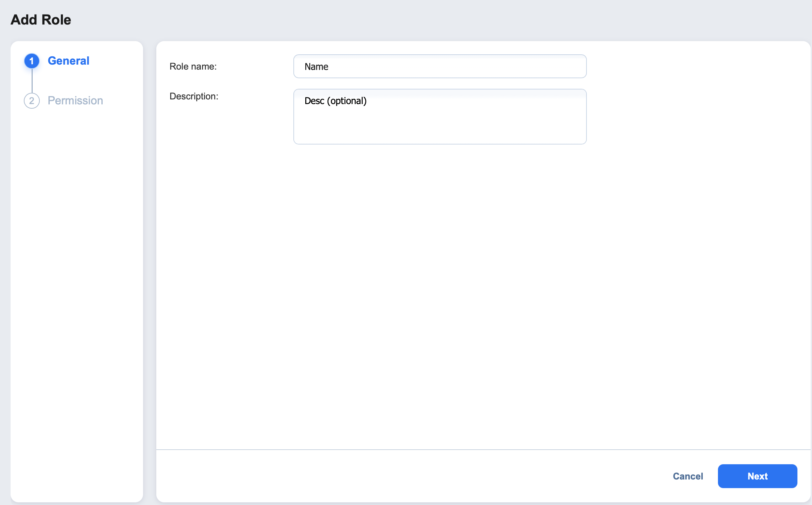Click the step 2 numbered circle
This screenshot has width=812, height=505.
click(x=32, y=100)
